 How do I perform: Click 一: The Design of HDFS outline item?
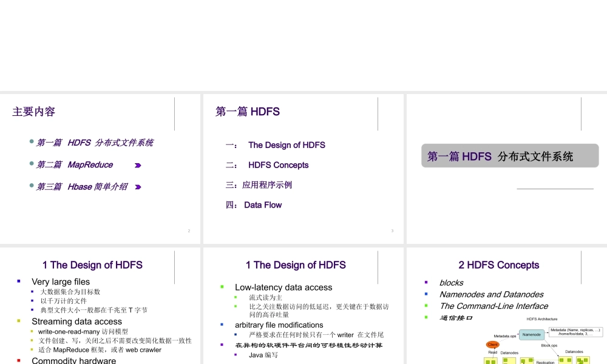click(x=275, y=145)
